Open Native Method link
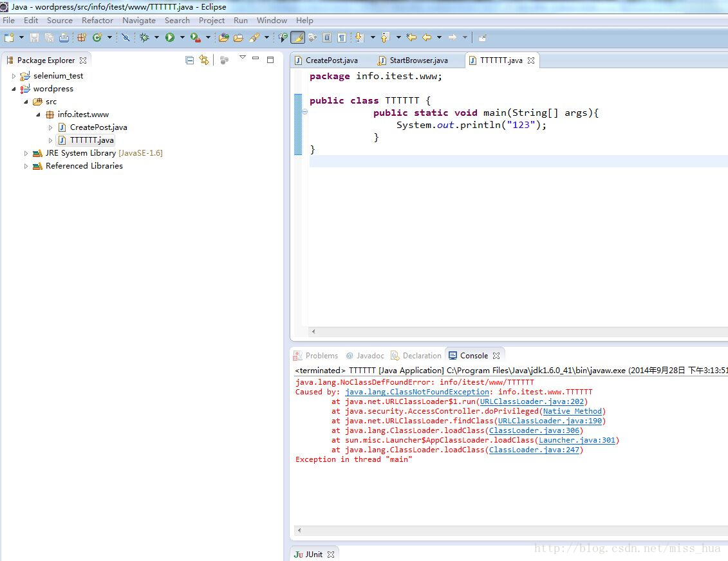Screen dimensions: 728x561 pos(572,411)
